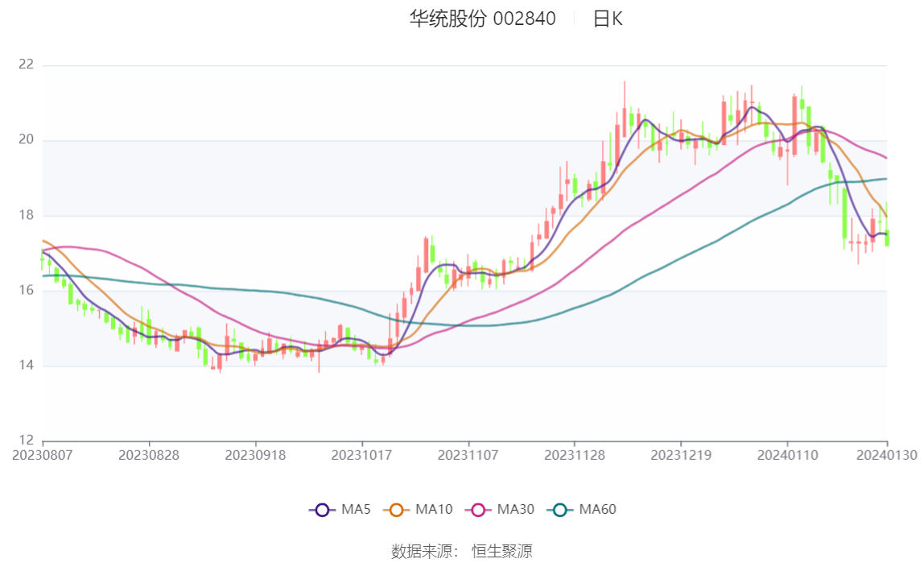
Task: Toggle the MA60 legend marker
Action: pyautogui.click(x=560, y=510)
